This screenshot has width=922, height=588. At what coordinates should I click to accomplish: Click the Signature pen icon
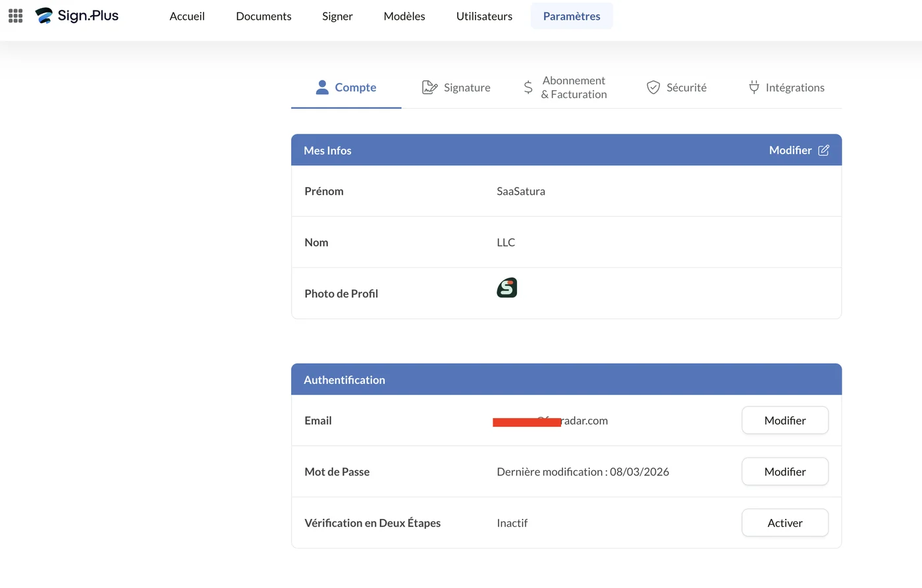(x=429, y=88)
